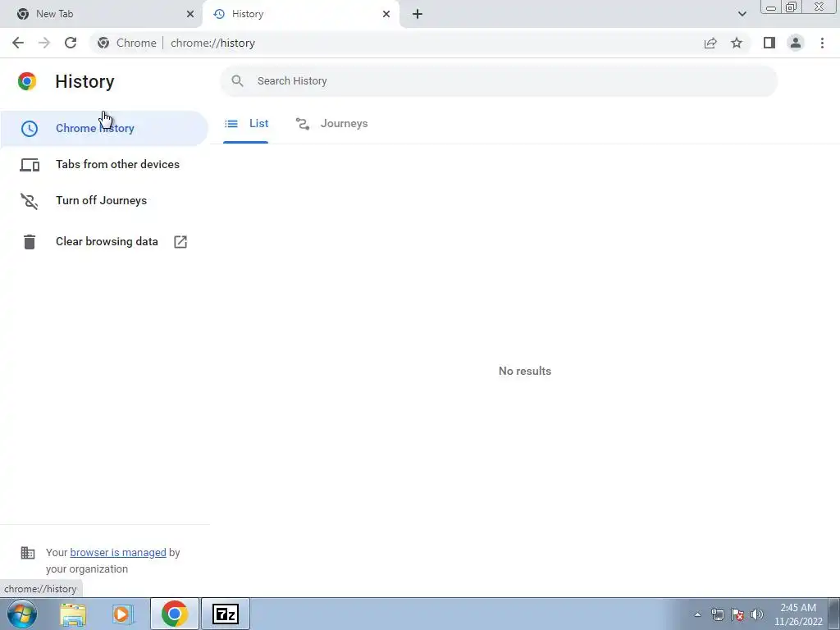Viewport: 840px width, 630px height.
Task: Select Chrome history in the sidebar
Action: click(x=104, y=129)
